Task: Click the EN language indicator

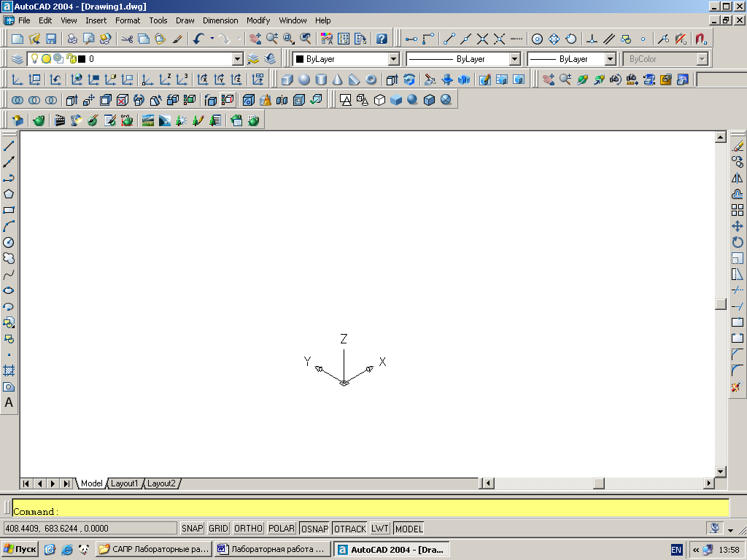Action: (x=676, y=550)
